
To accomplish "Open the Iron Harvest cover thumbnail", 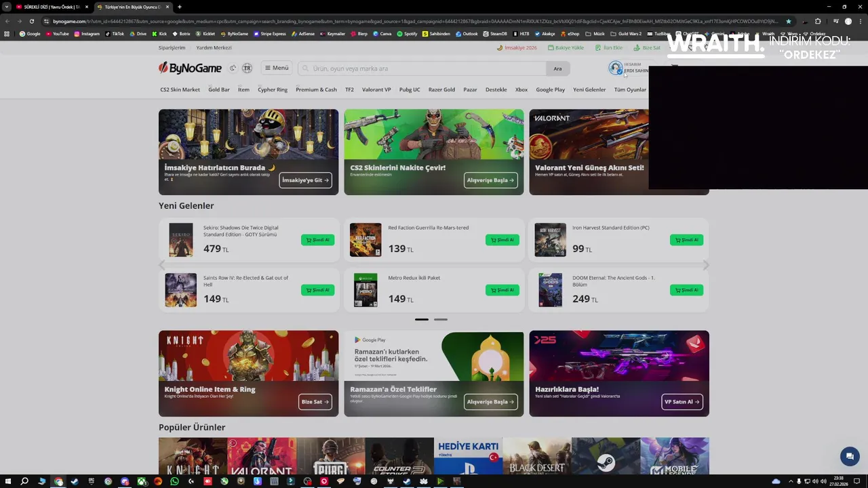I will coord(550,240).
